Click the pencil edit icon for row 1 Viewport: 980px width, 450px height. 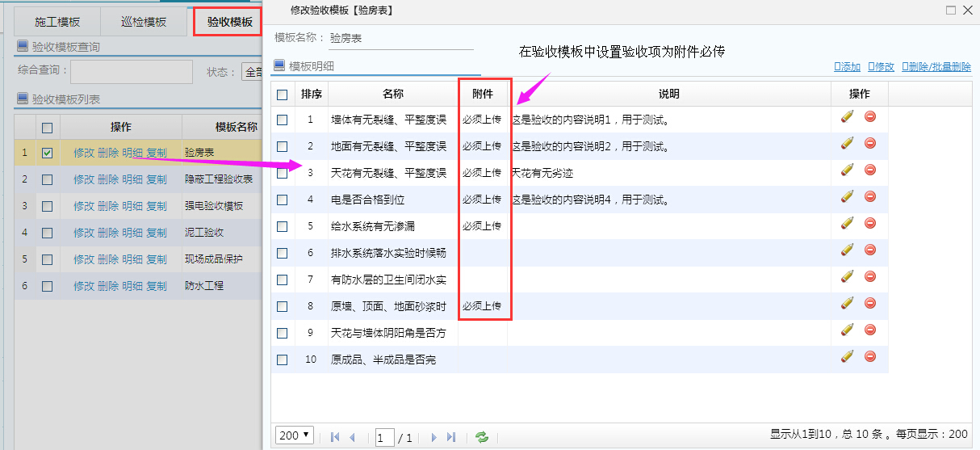847,117
